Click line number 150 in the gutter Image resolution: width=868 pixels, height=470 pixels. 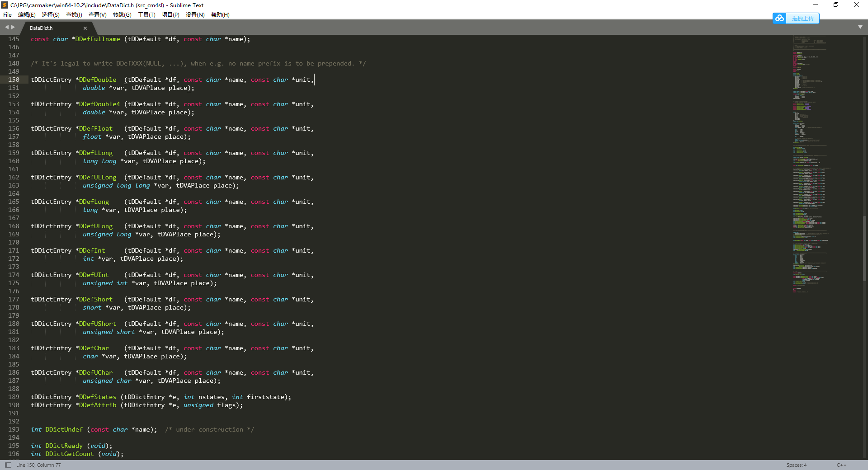[x=14, y=80]
